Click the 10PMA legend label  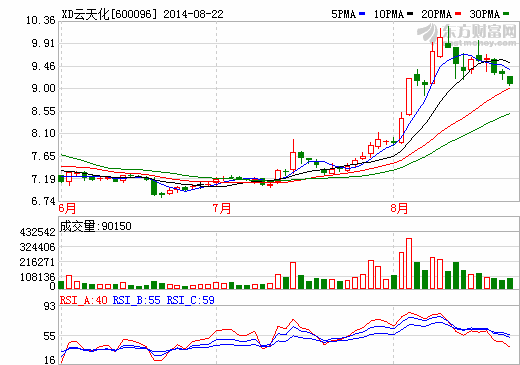pyautogui.click(x=389, y=14)
